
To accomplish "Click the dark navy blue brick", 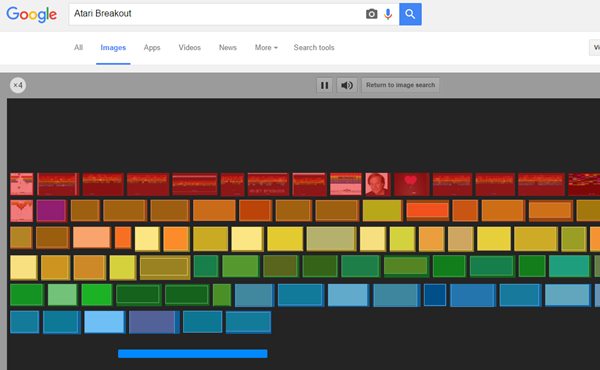I will click(x=435, y=295).
